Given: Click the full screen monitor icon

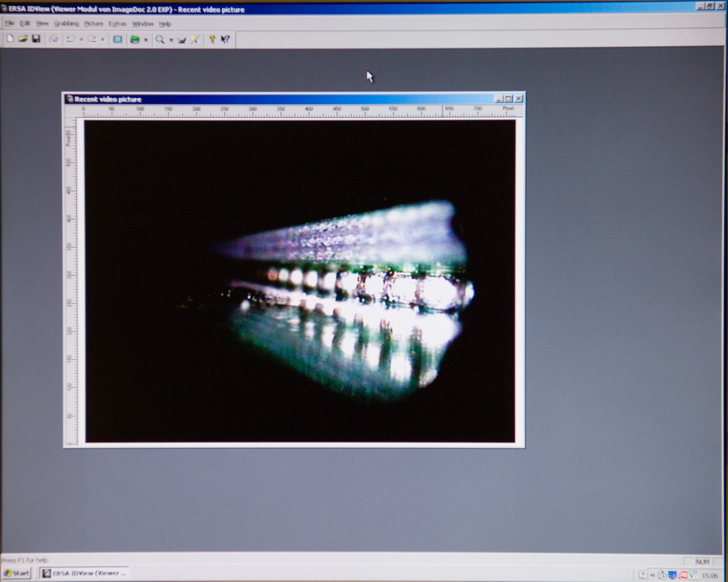Looking at the screenshot, I should 117,39.
